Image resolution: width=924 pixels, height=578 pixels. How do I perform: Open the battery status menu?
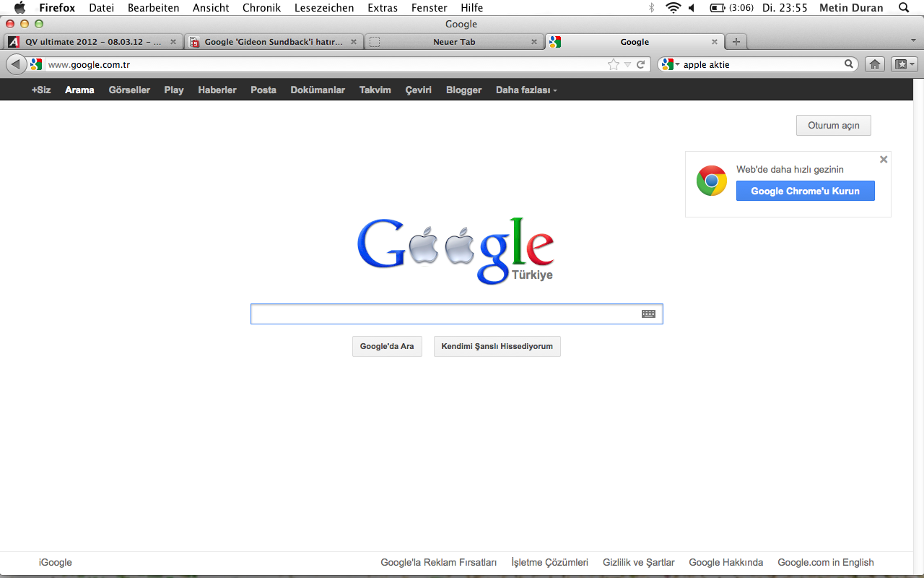[718, 8]
